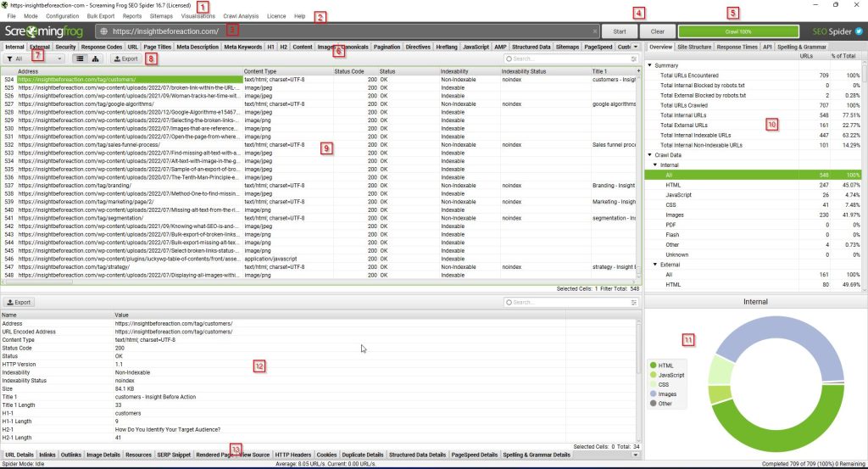Open the SERP Snippet bottom tab

(174, 455)
